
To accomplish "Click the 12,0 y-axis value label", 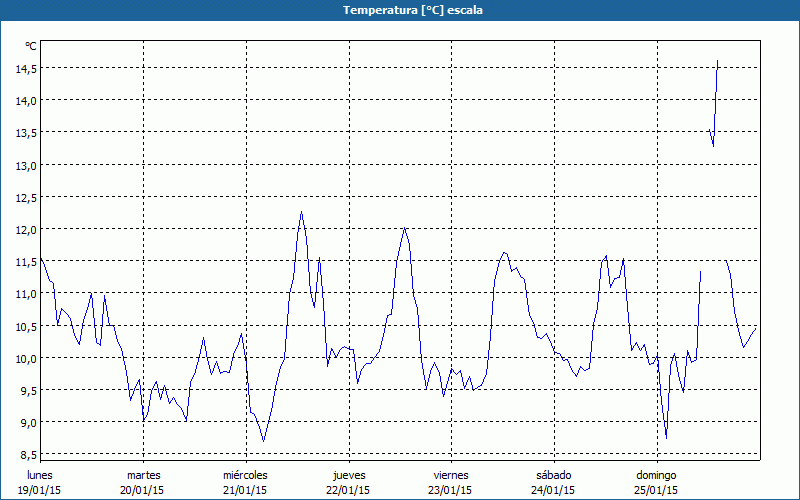I will tap(25, 229).
